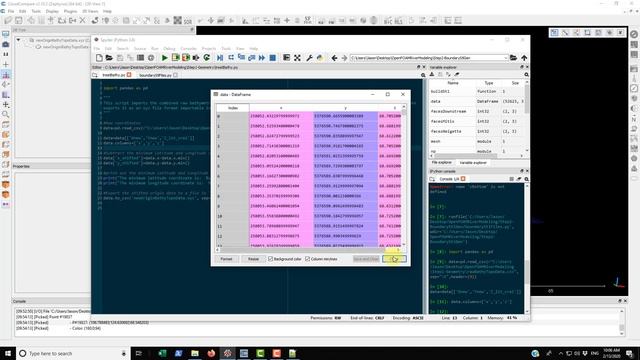Click Browse tabs icon in editor pane
The height and width of the screenshot is (360, 640).
tap(95, 75)
